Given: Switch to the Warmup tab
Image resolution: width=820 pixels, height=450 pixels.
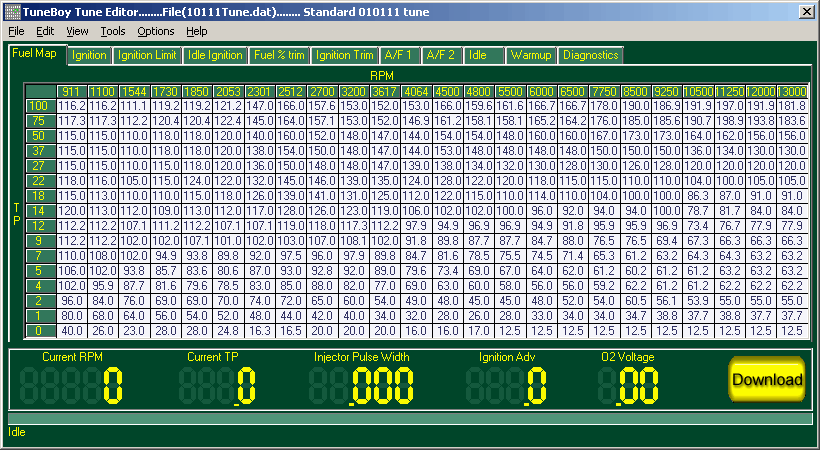Looking at the screenshot, I should [531, 55].
